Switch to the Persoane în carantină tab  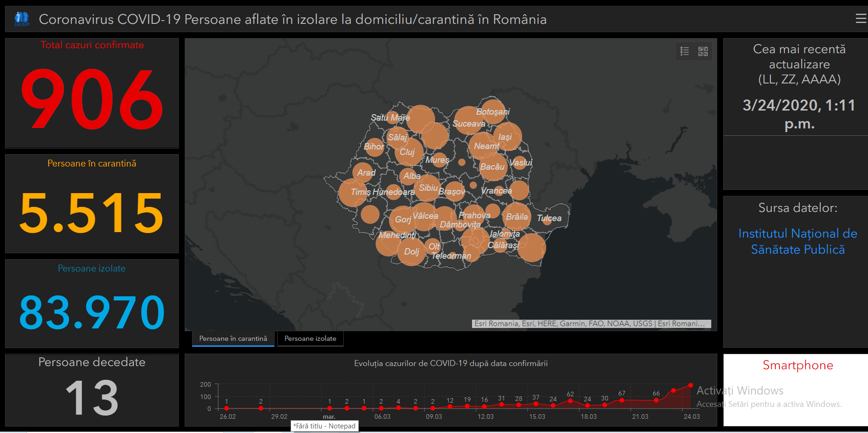point(233,339)
